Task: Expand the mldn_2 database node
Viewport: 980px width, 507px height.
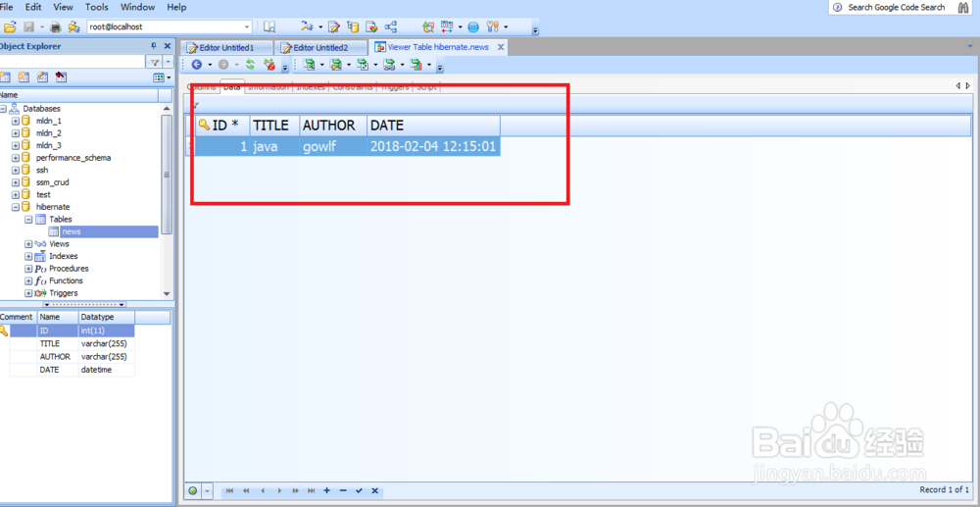Action: click(16, 133)
